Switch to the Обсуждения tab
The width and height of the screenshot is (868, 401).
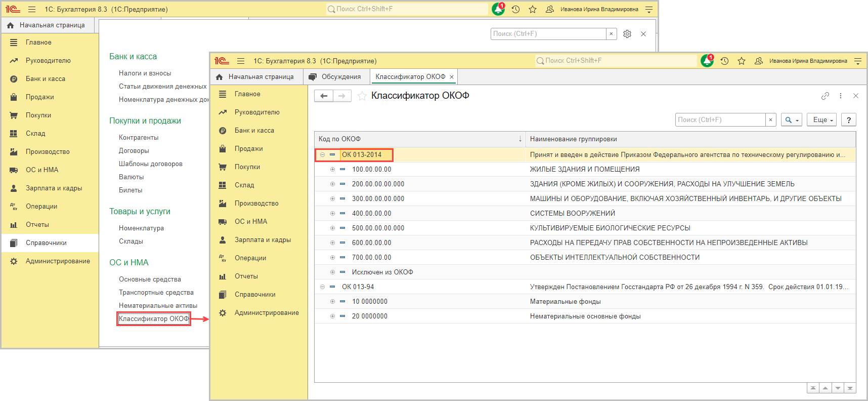(x=340, y=77)
